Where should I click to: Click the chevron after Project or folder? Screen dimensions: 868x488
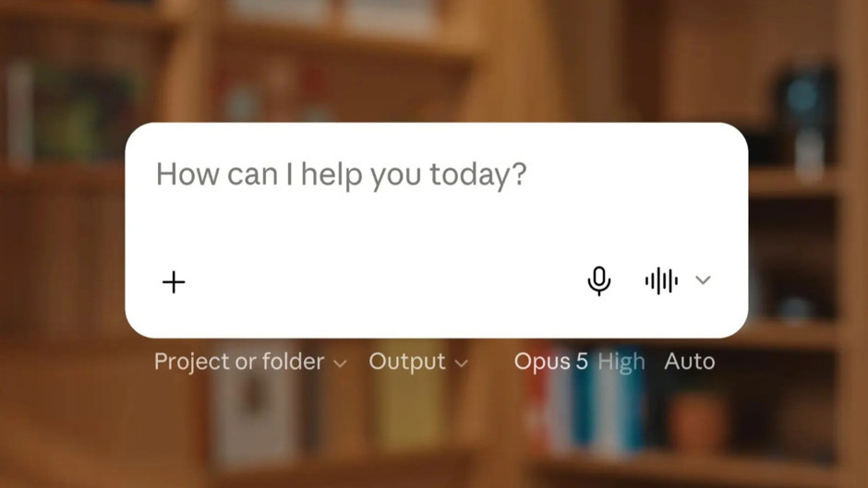pos(340,363)
